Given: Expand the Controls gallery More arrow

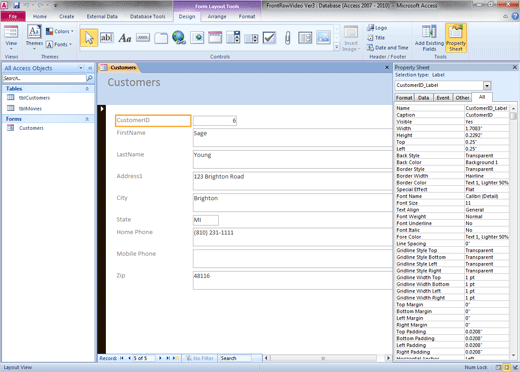Looking at the screenshot, I should (x=337, y=47).
